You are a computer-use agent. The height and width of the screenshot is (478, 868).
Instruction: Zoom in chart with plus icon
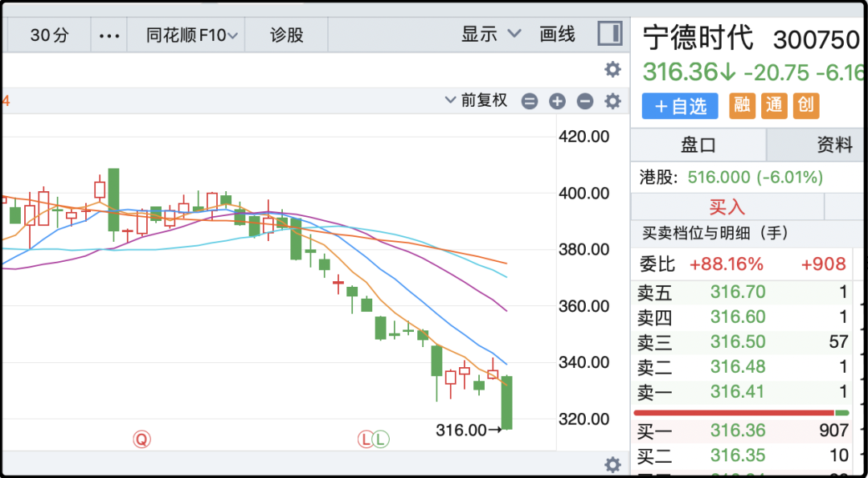[558, 101]
